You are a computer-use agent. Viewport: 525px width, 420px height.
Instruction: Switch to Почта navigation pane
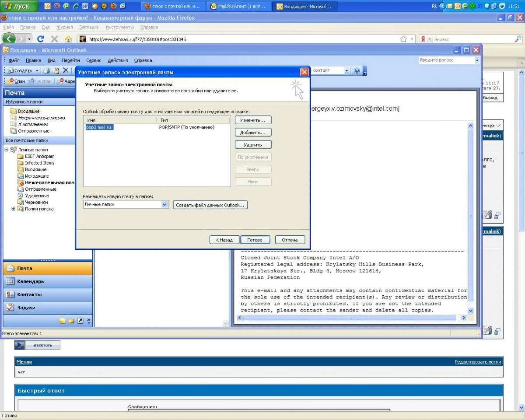(48, 268)
